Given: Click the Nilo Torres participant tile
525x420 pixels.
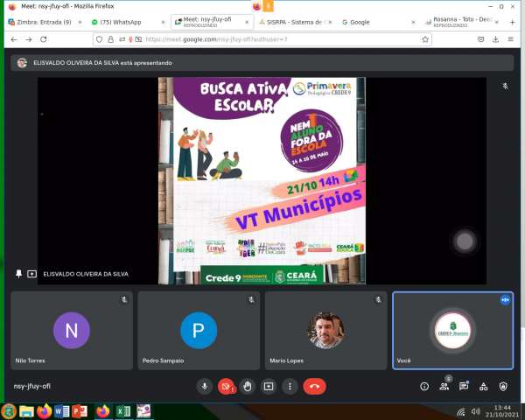Looking at the screenshot, I should [x=72, y=331].
